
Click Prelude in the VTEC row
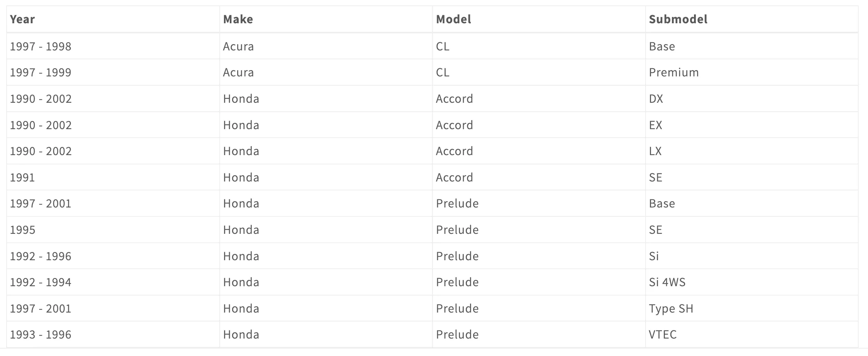(x=457, y=335)
